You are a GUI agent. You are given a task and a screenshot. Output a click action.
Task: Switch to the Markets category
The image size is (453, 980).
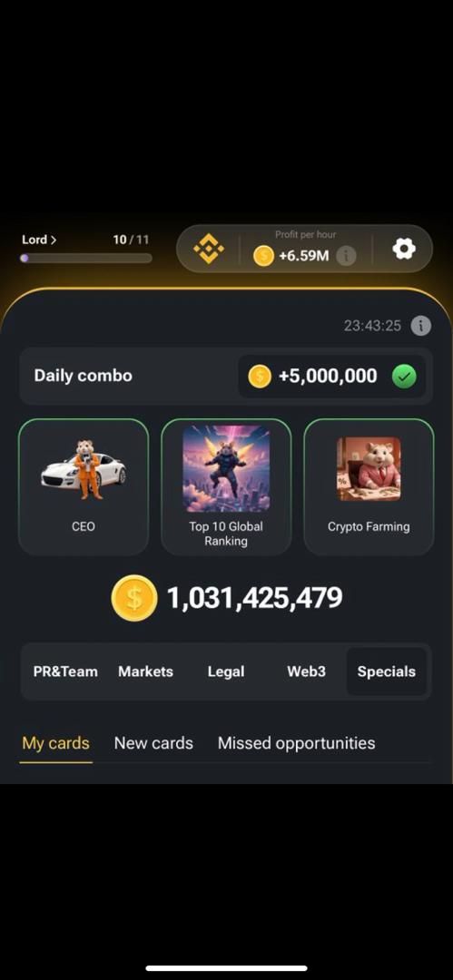click(145, 671)
